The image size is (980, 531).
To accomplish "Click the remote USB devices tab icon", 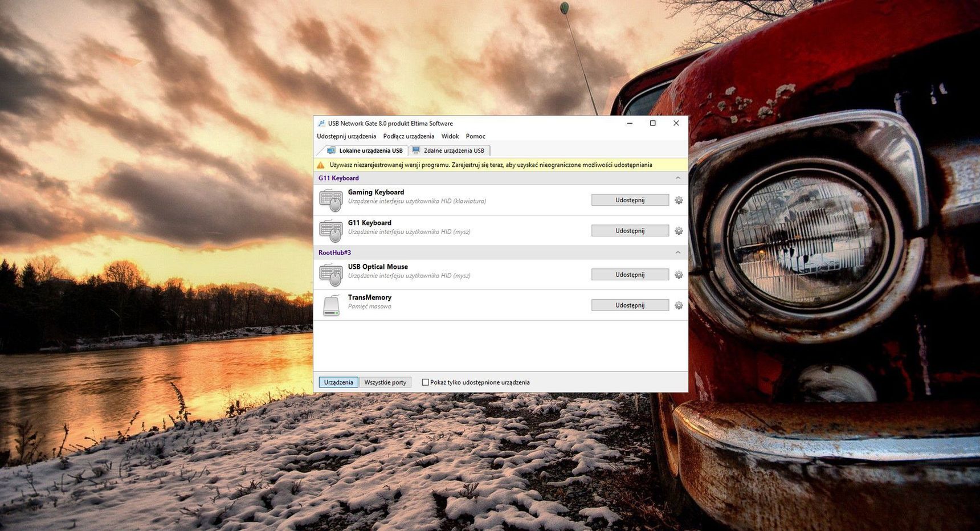I will click(x=416, y=150).
